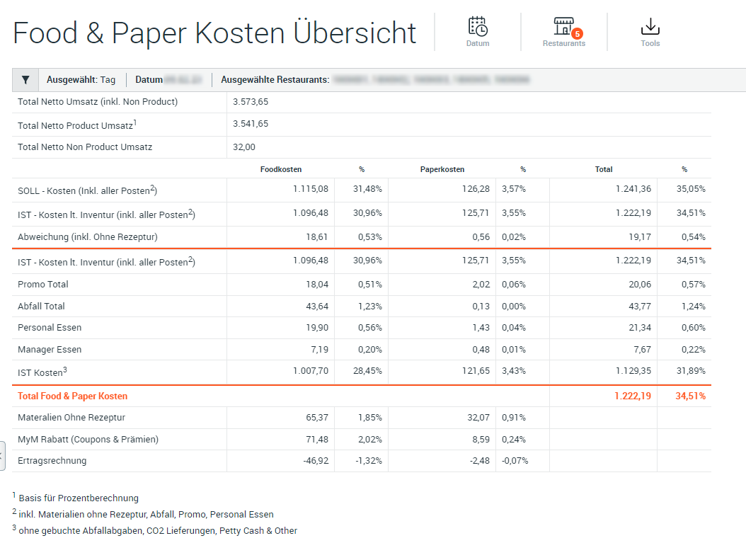Click SOLL total value 1.241,36
Image resolution: width=746 pixels, height=560 pixels.
tap(633, 189)
